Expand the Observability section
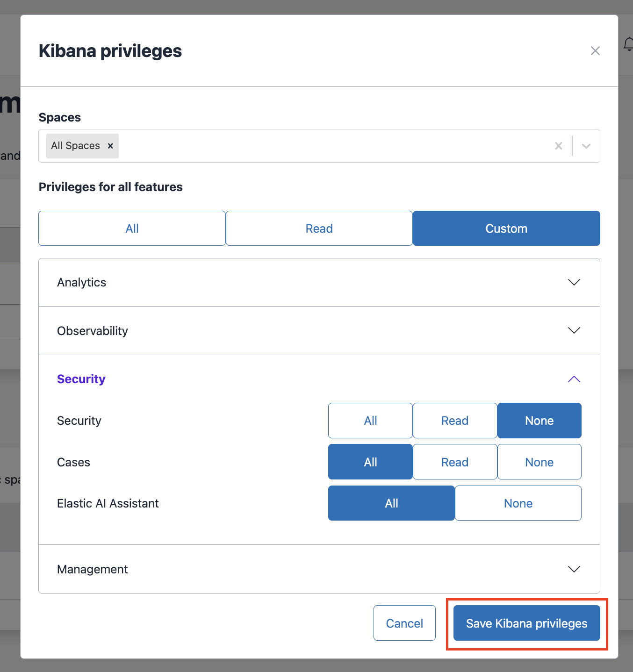The height and width of the screenshot is (672, 633). [574, 331]
